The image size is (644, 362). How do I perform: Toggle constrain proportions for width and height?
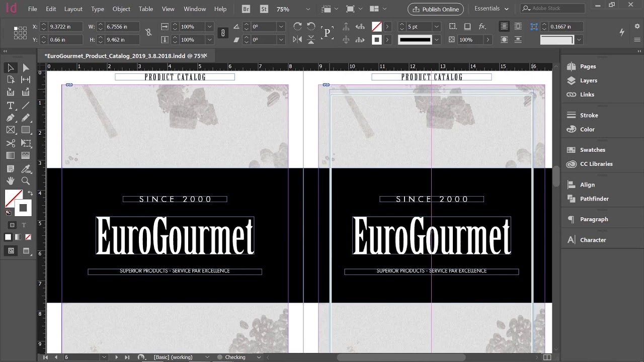pyautogui.click(x=148, y=33)
